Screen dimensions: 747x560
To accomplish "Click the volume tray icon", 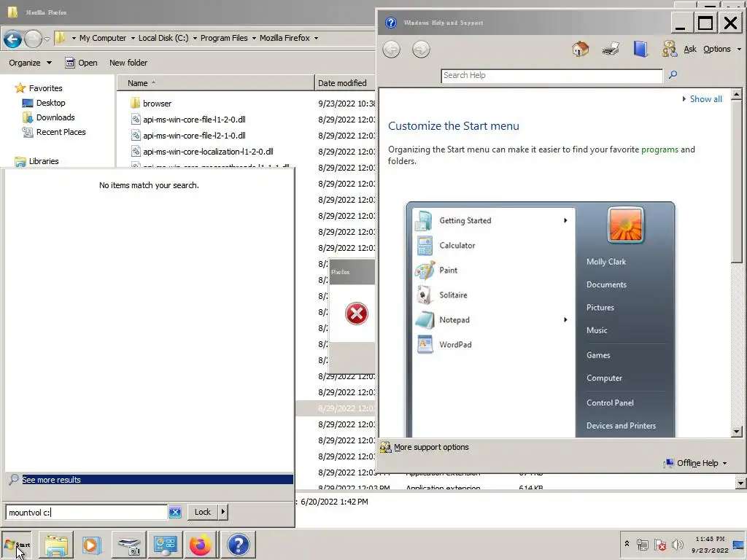I will click(677, 544).
